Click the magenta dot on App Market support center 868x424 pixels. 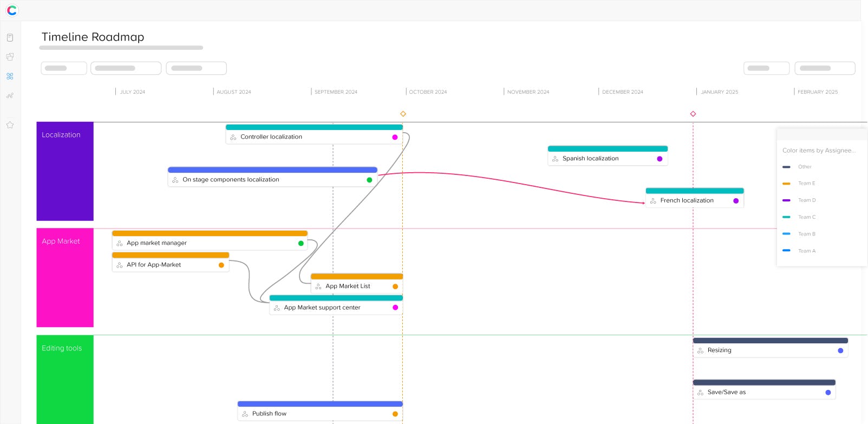click(x=395, y=308)
